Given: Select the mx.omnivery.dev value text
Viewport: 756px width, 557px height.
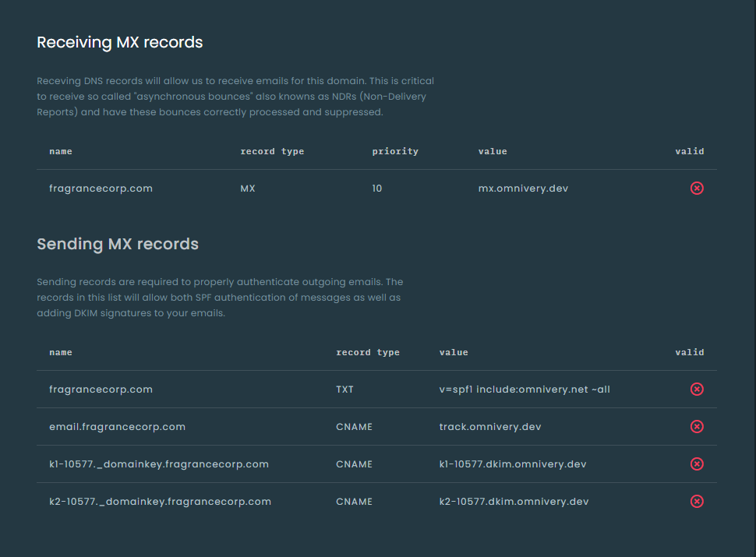Looking at the screenshot, I should (x=523, y=188).
